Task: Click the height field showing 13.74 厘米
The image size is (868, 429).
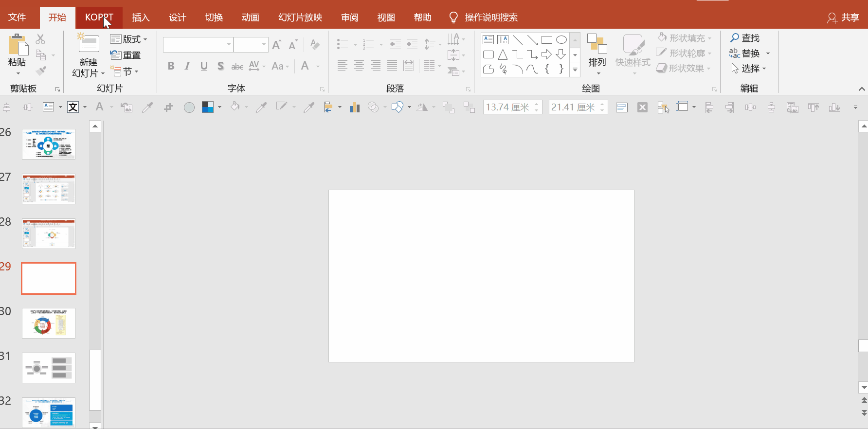Action: (512, 107)
